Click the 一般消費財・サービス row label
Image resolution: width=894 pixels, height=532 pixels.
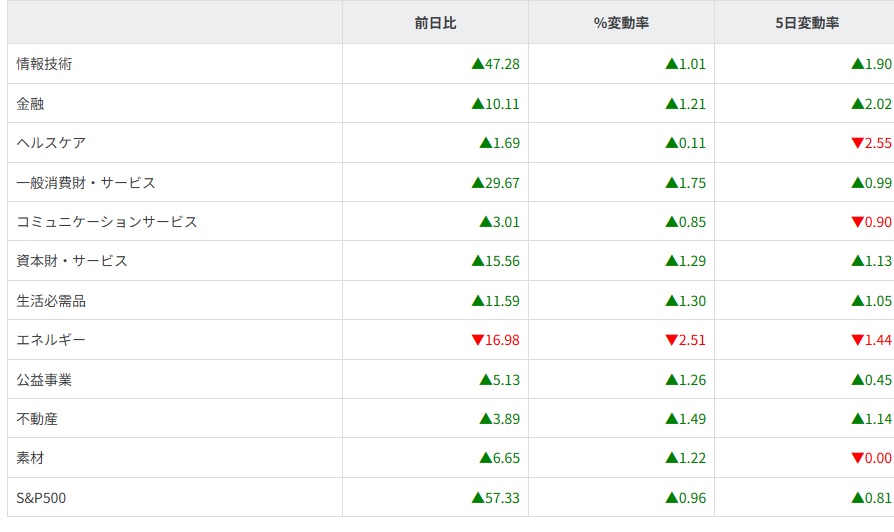(86, 182)
